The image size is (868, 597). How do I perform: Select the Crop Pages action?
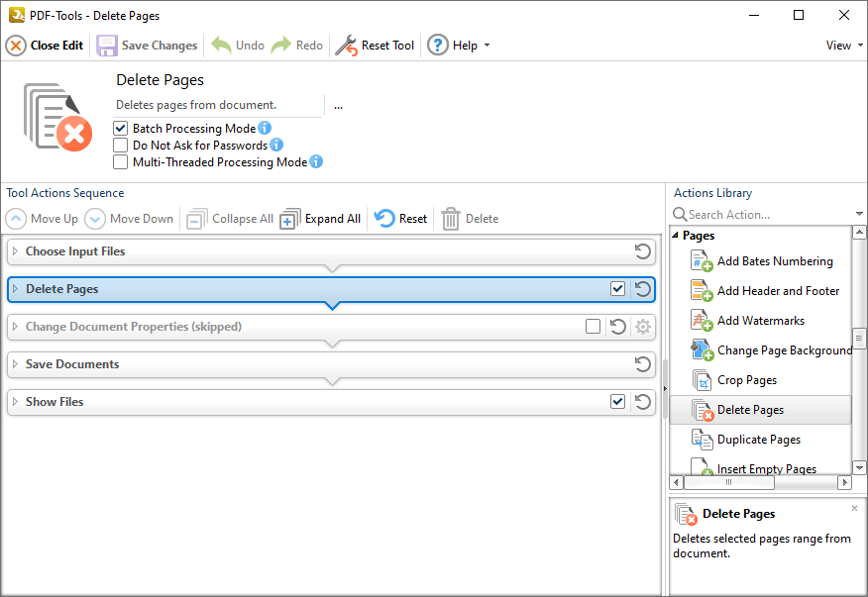[x=746, y=380]
